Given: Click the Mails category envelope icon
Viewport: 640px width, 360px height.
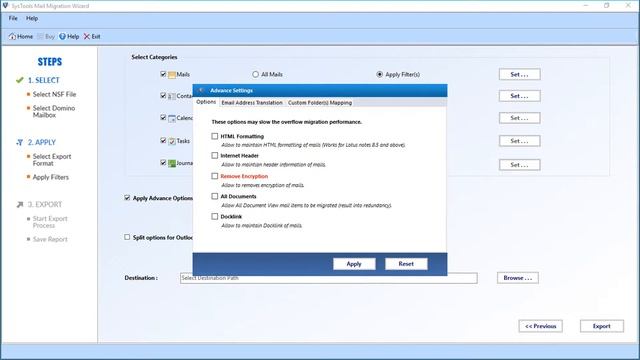Looking at the screenshot, I should click(x=172, y=75).
